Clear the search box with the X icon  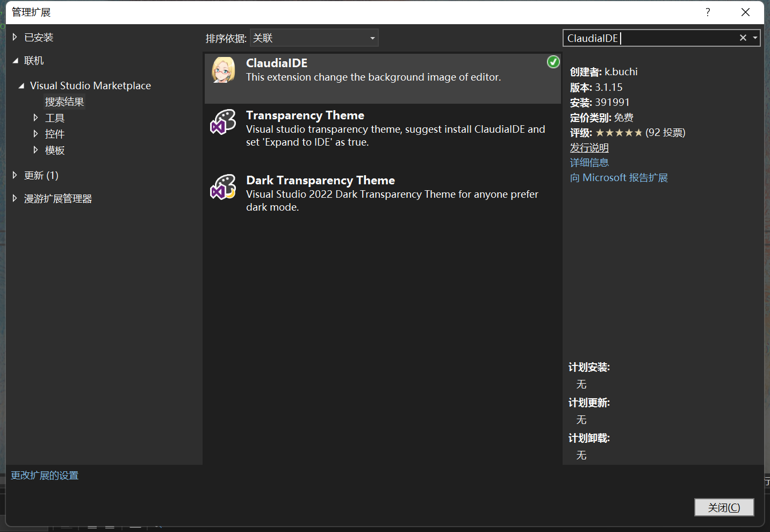click(x=743, y=38)
